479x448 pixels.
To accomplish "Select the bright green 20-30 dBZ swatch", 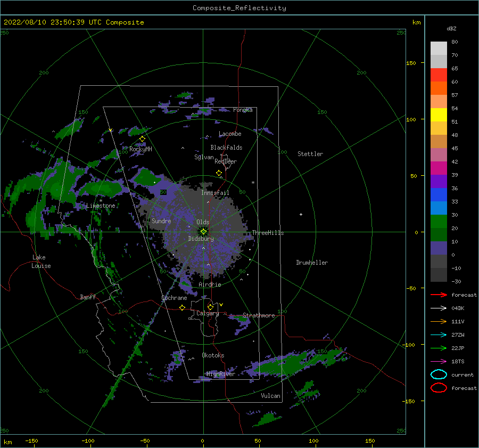I will click(439, 222).
